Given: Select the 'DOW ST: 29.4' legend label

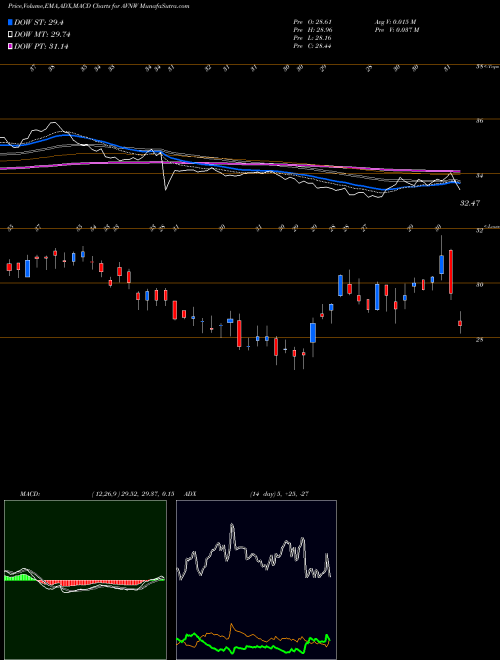Looking at the screenshot, I should tap(39, 22).
